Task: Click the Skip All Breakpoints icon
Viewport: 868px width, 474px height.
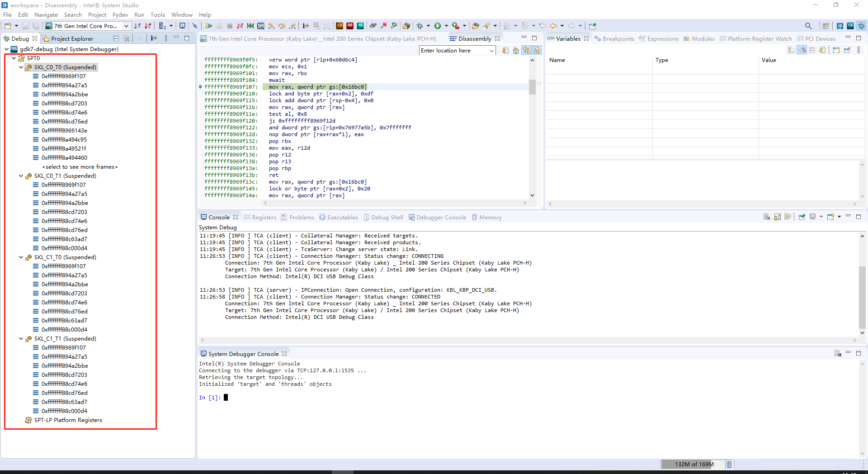Action: [195, 26]
